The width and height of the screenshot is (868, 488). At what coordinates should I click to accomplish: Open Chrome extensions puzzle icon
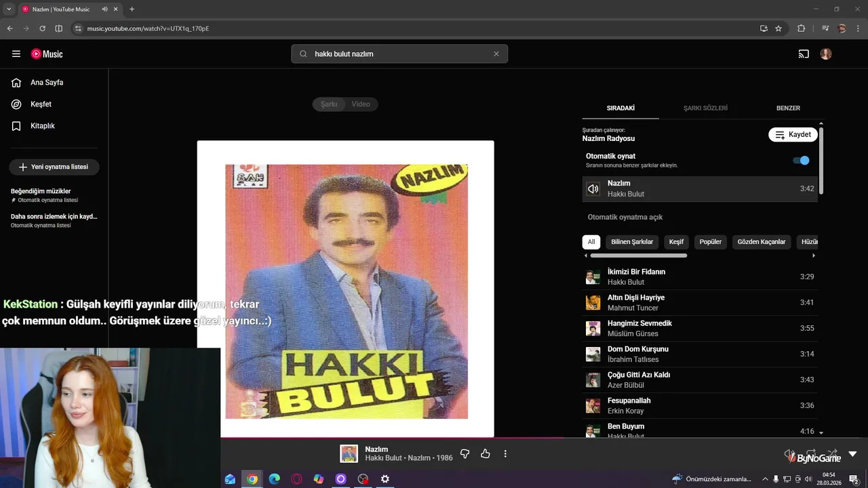point(802,28)
